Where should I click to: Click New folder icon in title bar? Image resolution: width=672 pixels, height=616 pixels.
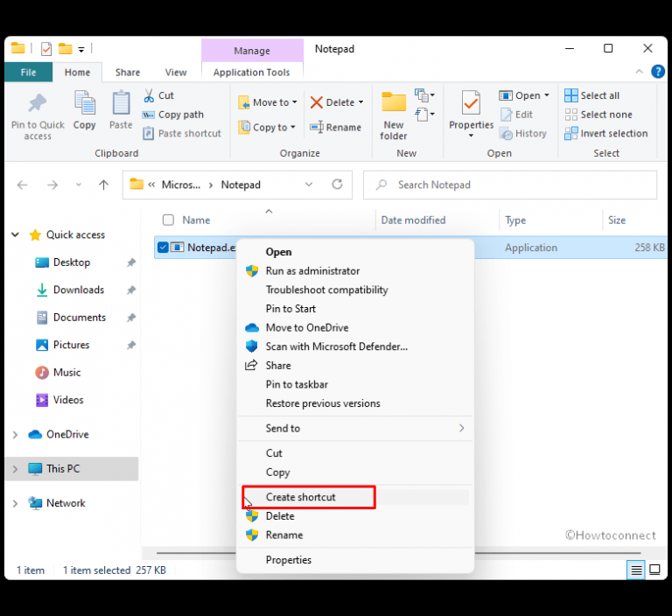point(65,48)
